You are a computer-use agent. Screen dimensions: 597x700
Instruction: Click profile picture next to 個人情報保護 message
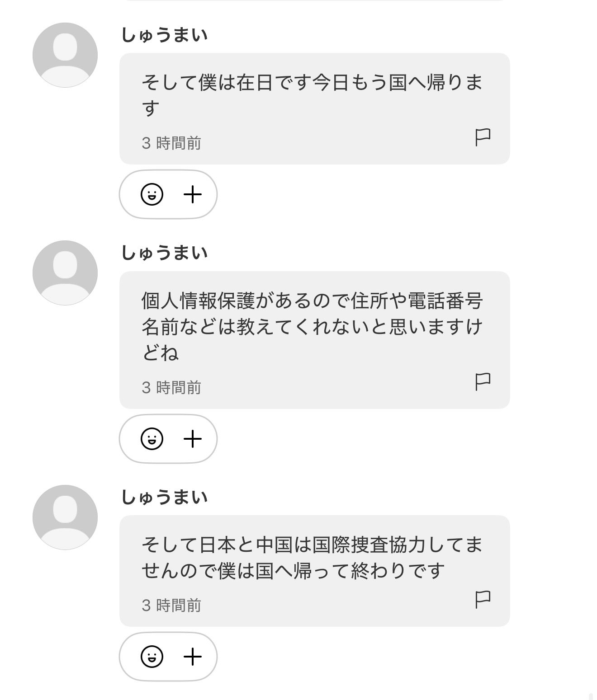65,273
